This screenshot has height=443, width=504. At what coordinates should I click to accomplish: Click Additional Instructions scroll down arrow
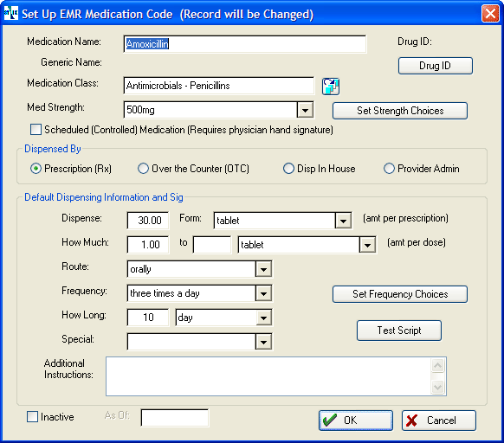(438, 387)
